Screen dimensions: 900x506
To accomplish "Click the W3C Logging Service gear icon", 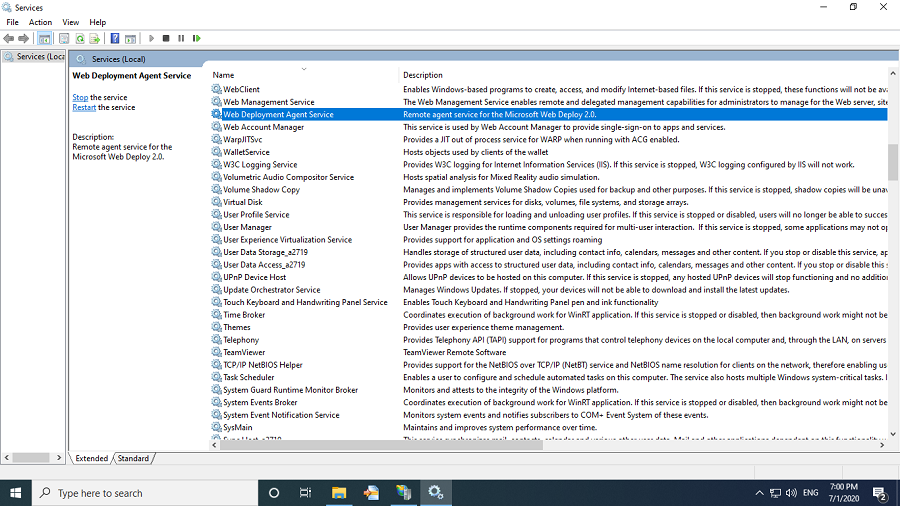I will pyautogui.click(x=216, y=165).
